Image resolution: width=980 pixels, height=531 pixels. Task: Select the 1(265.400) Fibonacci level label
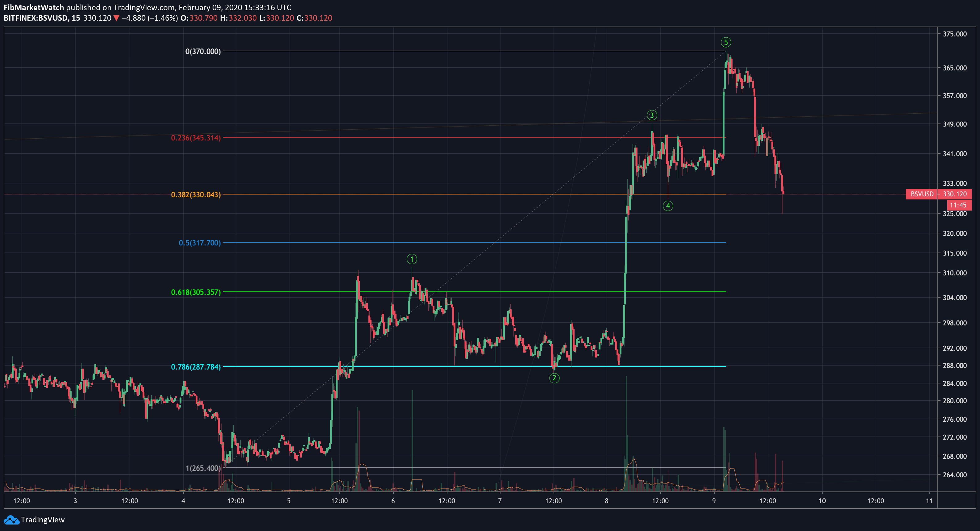(x=203, y=468)
